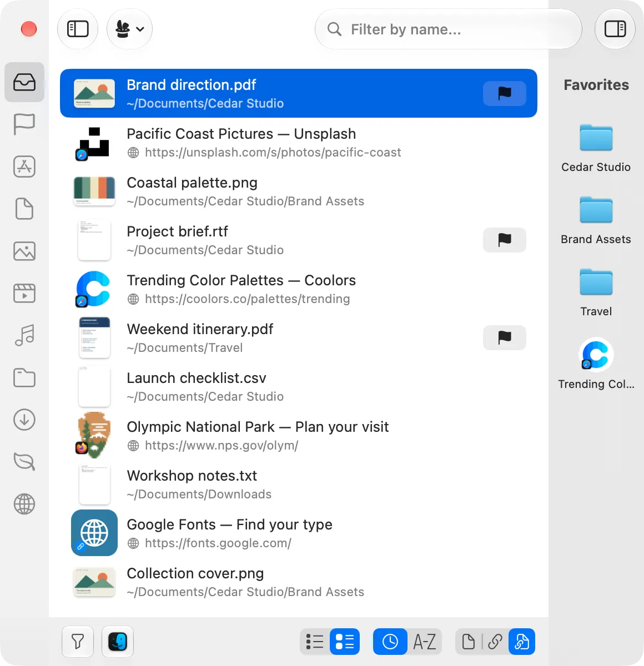Click the National Park Service arrowhead icon
Screen dimensions: 644x666
[x=93, y=435]
